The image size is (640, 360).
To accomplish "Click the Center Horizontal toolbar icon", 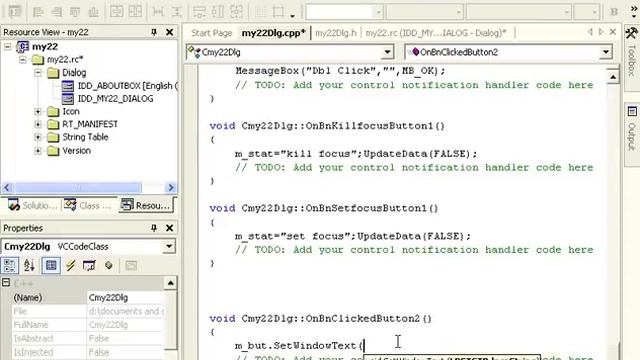I will point(135,11).
